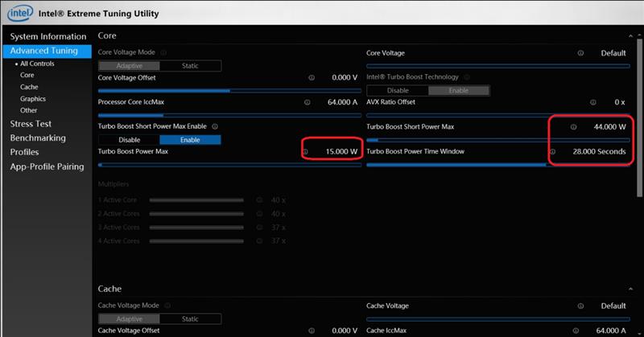Adjust Turbo Boost Power Time Window slider
This screenshot has width=644, height=337.
pos(498,165)
